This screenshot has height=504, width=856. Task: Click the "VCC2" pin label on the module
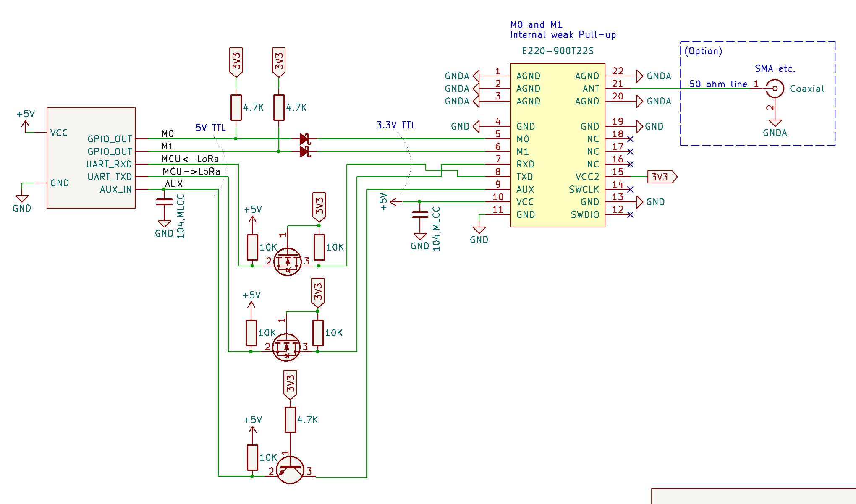[x=587, y=177]
